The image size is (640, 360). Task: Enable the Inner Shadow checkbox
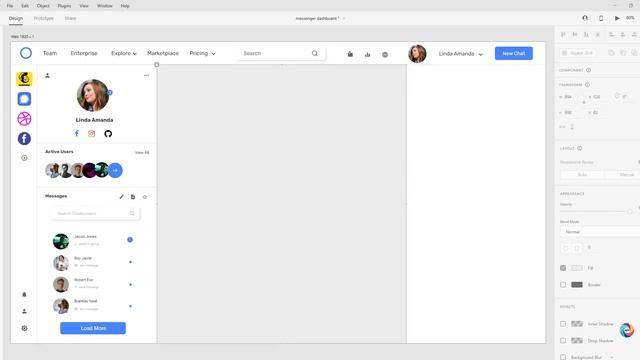click(x=563, y=324)
